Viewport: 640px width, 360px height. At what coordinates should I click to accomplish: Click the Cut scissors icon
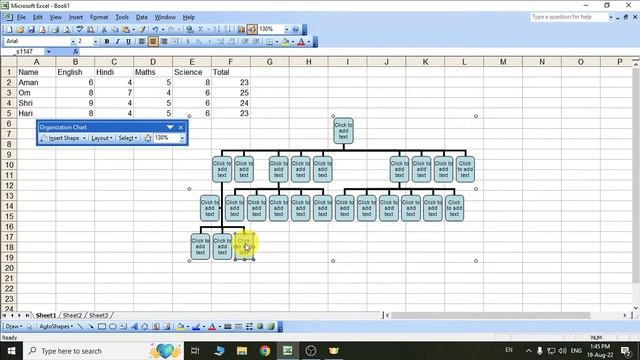104,29
